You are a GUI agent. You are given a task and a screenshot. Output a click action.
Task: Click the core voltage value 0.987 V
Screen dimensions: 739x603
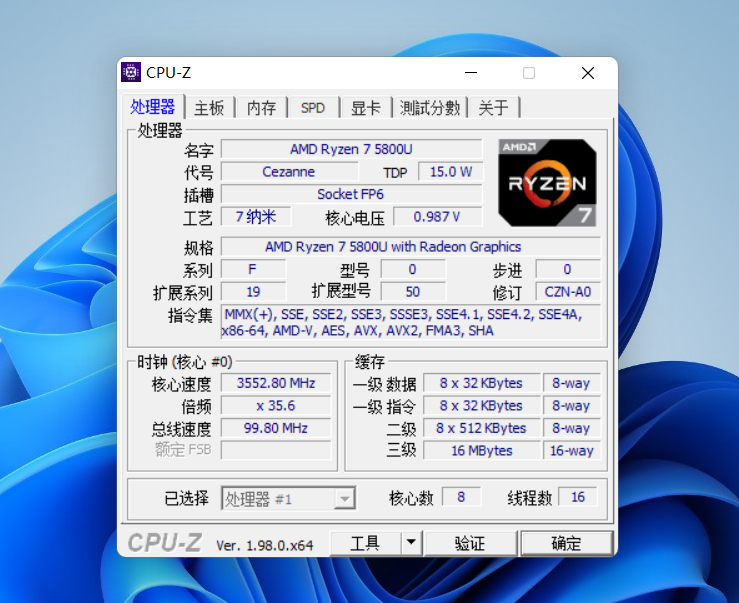(x=437, y=217)
